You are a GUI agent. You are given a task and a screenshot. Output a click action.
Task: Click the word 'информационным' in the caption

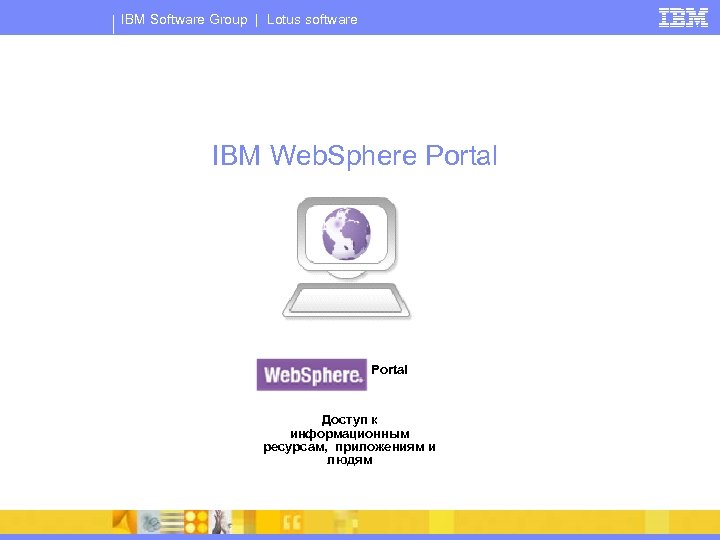point(349,433)
